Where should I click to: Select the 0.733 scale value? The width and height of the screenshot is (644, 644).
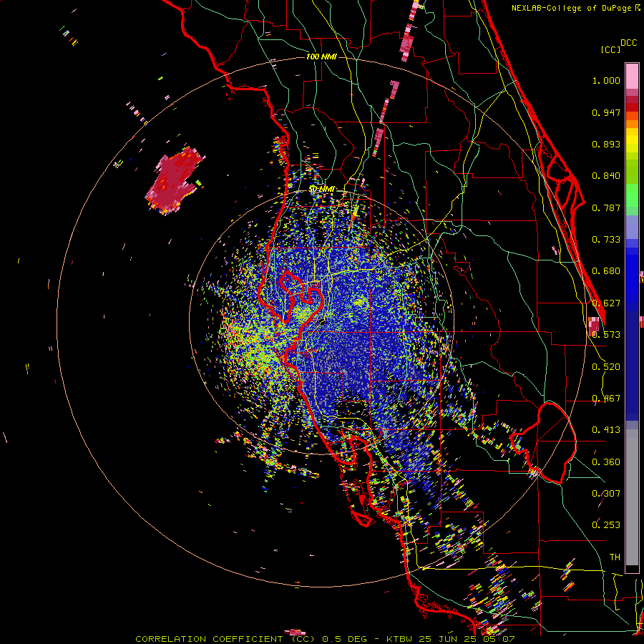tap(606, 240)
